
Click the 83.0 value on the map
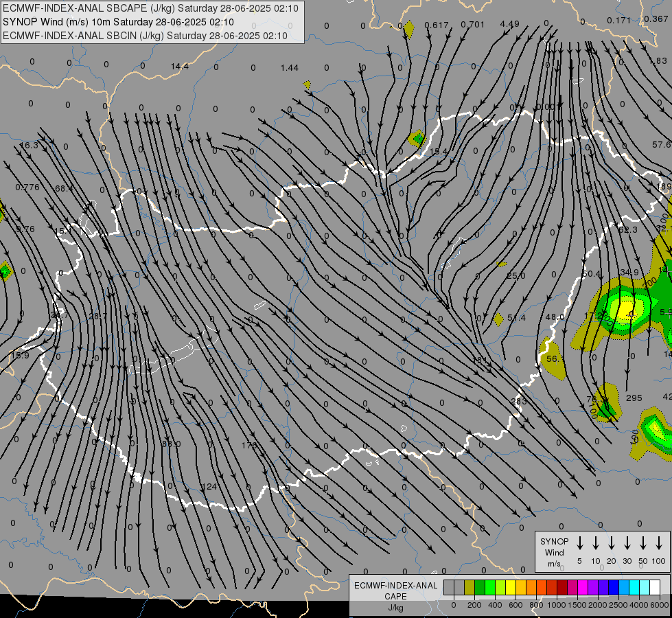[172, 444]
